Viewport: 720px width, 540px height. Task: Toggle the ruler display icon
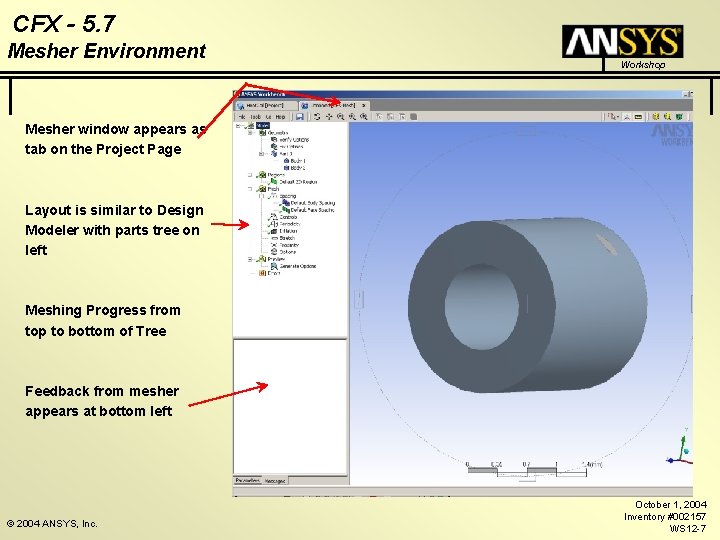point(638,117)
